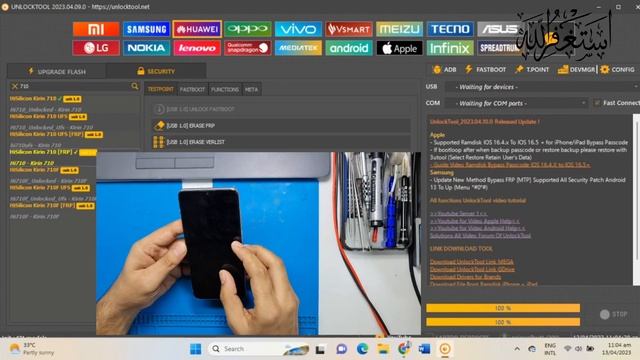This screenshot has height=360, width=640.
Task: Select the Samsung brand logo
Action: [146, 29]
